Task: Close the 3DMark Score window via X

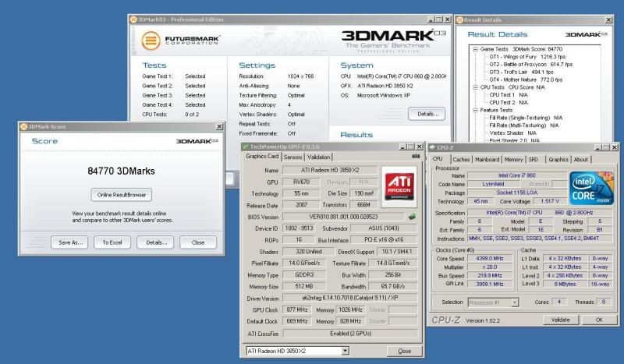Action: [219, 126]
